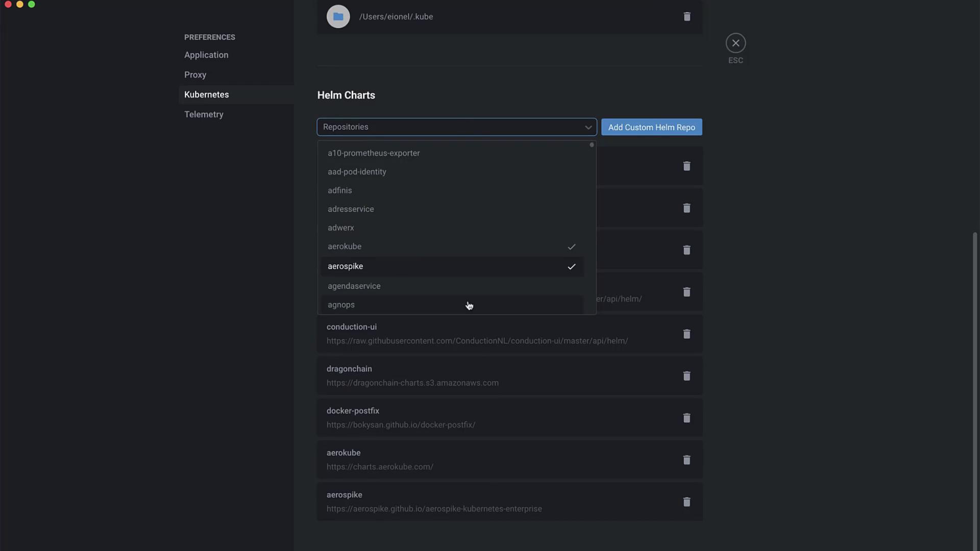Viewport: 980px width, 551px height.
Task: Close preferences with the ESC circle icon
Action: pyautogui.click(x=736, y=43)
